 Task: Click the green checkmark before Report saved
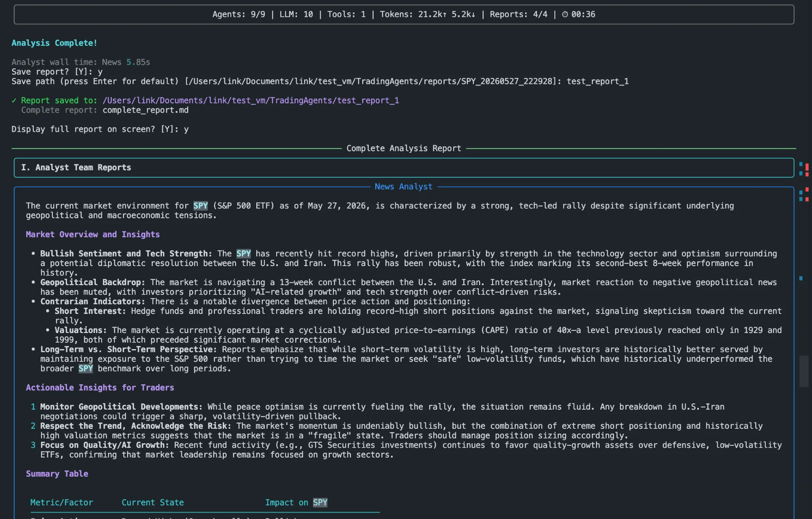point(14,100)
